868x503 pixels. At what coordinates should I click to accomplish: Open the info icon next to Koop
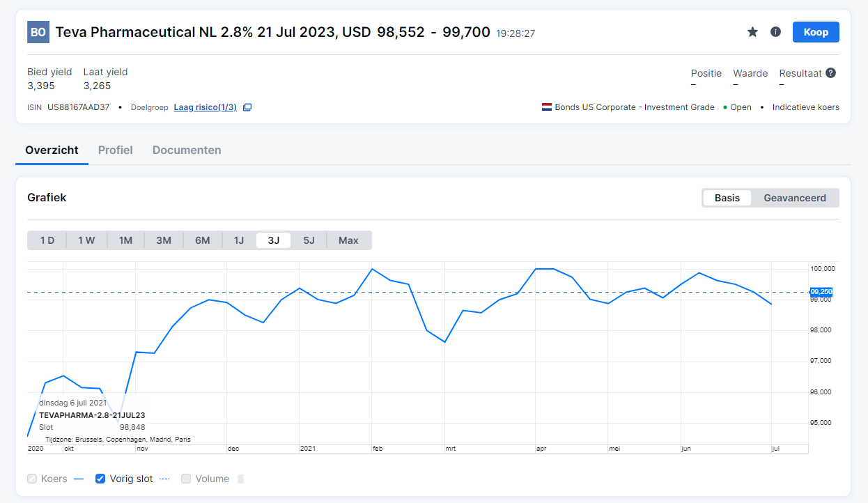pyautogui.click(x=775, y=32)
